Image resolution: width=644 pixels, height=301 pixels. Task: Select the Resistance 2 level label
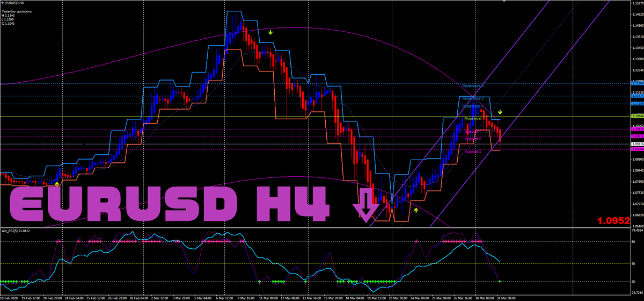click(473, 98)
